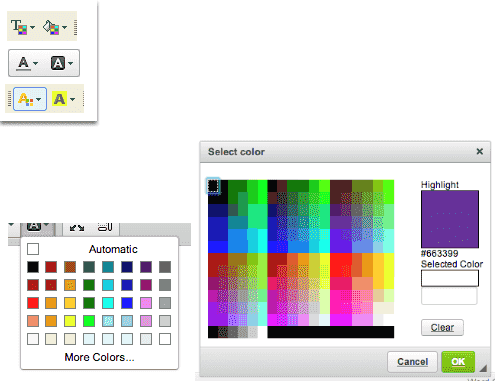Click the focused black cell in color grid

point(213,185)
